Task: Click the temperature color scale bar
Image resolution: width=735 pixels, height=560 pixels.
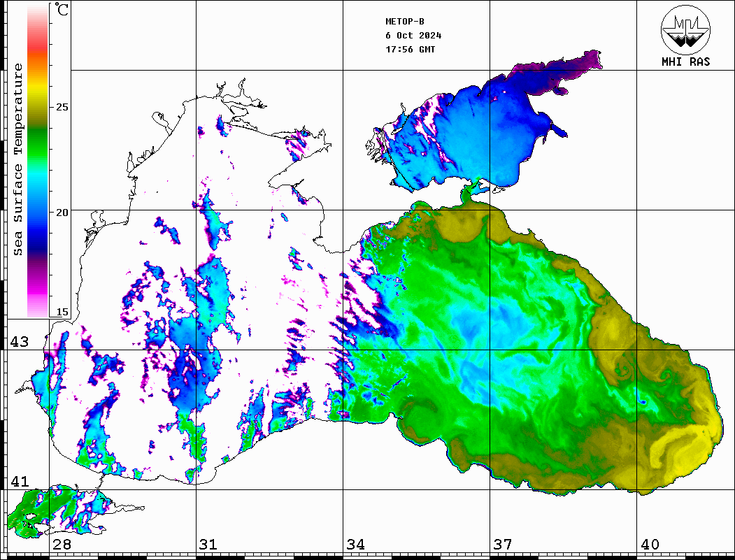Action: (38, 161)
